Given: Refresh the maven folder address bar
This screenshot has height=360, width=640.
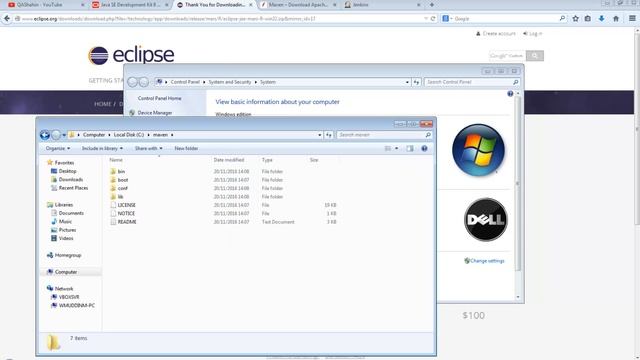Looking at the screenshot, I should point(329,135).
